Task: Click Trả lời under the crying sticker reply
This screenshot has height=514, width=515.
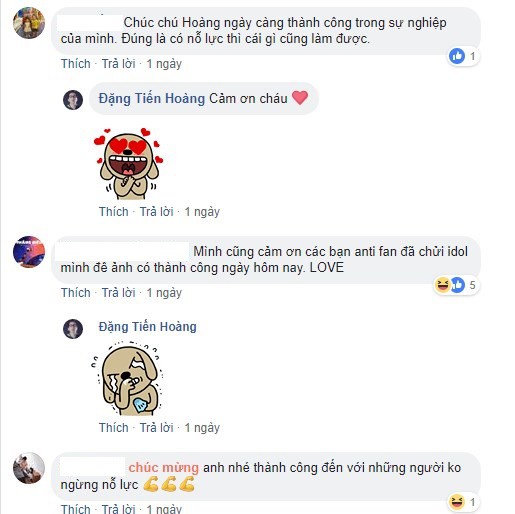Action: click(x=156, y=428)
